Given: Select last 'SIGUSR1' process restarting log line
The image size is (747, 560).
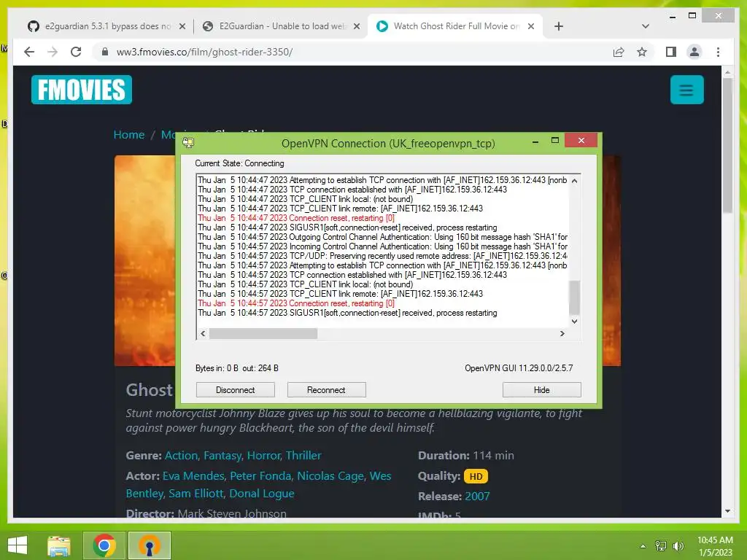Looking at the screenshot, I should click(x=347, y=313).
